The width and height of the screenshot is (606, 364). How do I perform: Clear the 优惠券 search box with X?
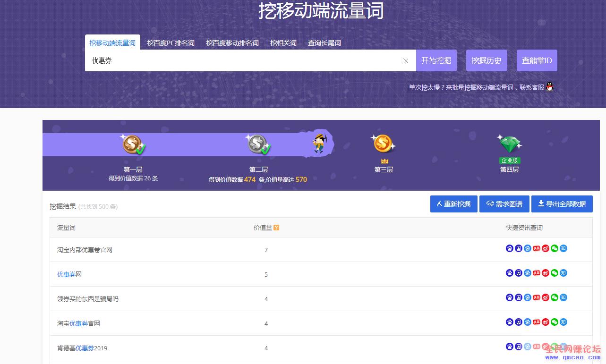pyautogui.click(x=406, y=61)
